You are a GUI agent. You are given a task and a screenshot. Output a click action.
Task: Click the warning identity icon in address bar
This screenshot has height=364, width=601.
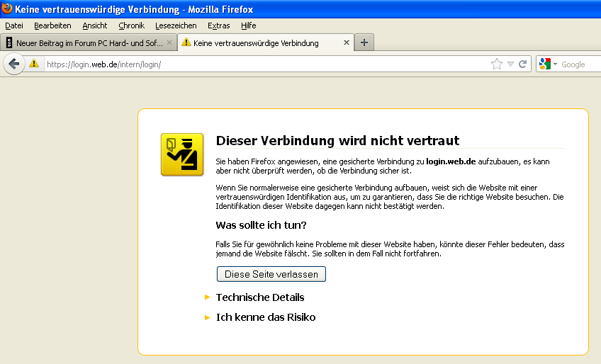click(34, 64)
